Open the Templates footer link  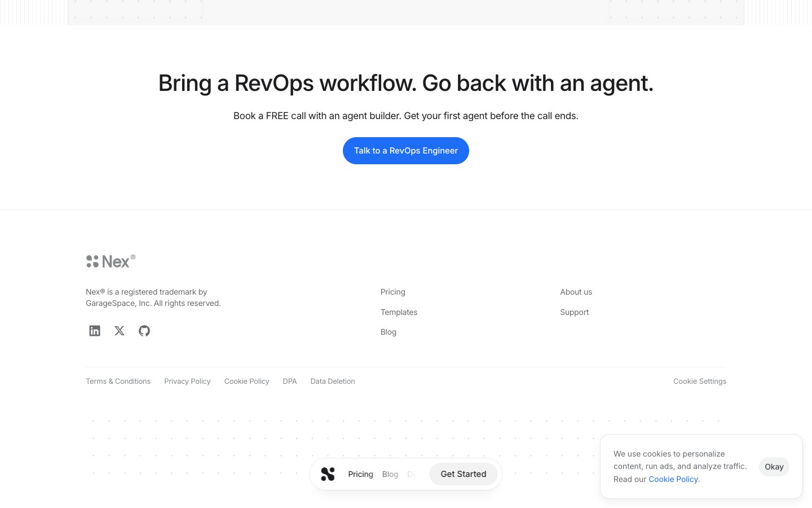tap(399, 312)
